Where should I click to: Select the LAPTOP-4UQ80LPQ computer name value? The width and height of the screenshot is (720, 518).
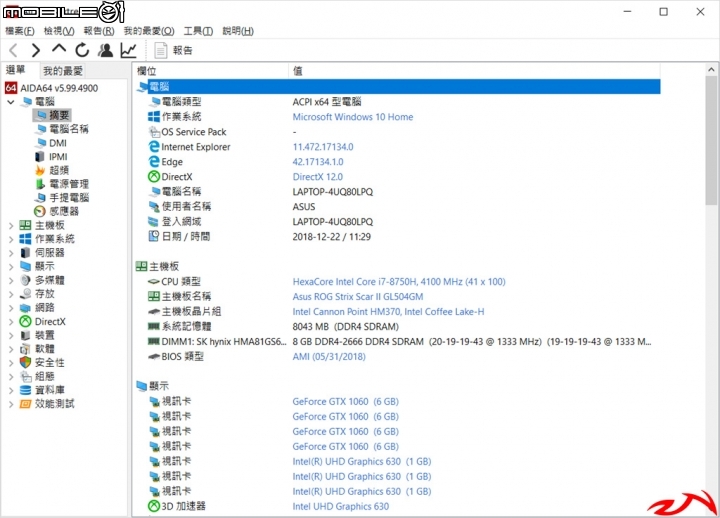coord(332,191)
